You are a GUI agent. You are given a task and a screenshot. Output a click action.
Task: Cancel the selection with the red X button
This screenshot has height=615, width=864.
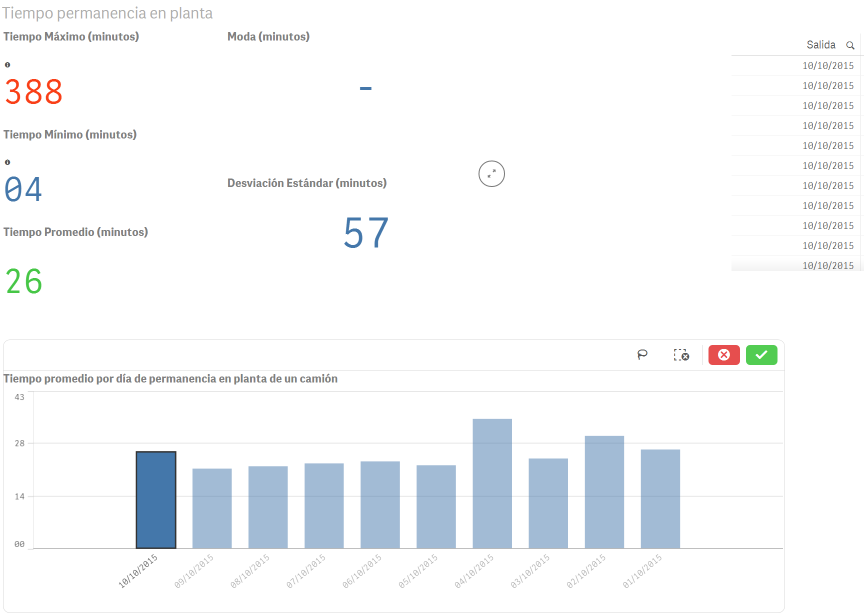(x=724, y=355)
